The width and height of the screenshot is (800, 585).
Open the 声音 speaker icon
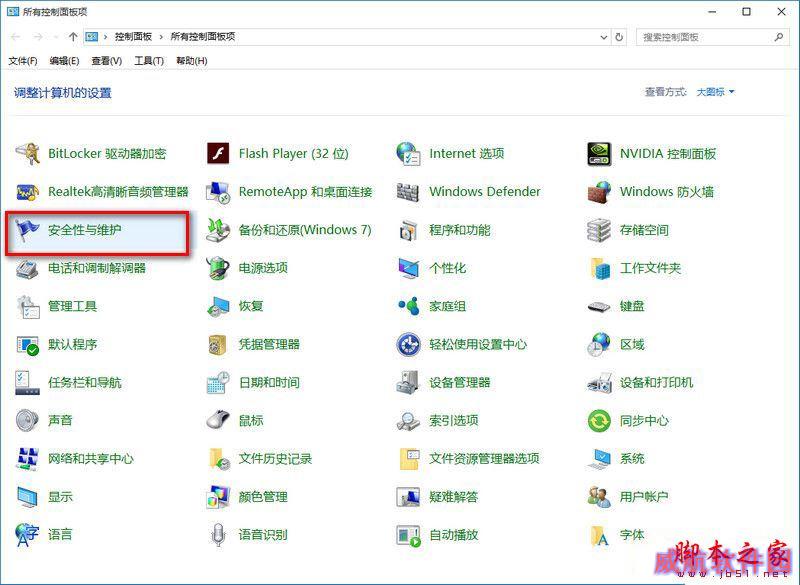click(27, 421)
